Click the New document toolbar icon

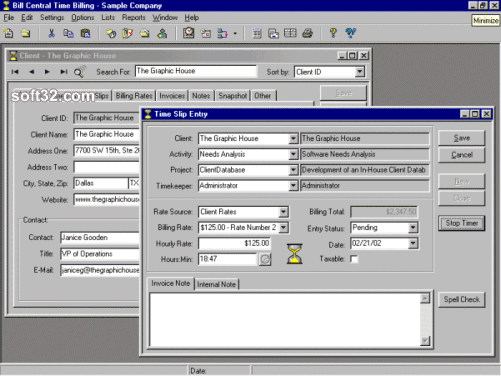8,33
